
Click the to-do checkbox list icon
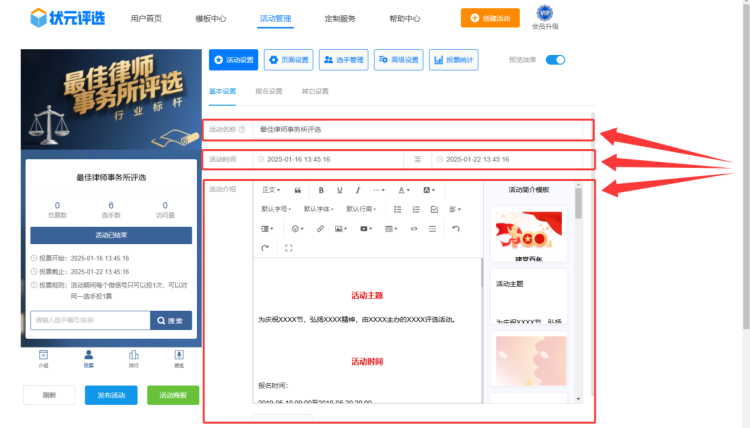pos(434,209)
